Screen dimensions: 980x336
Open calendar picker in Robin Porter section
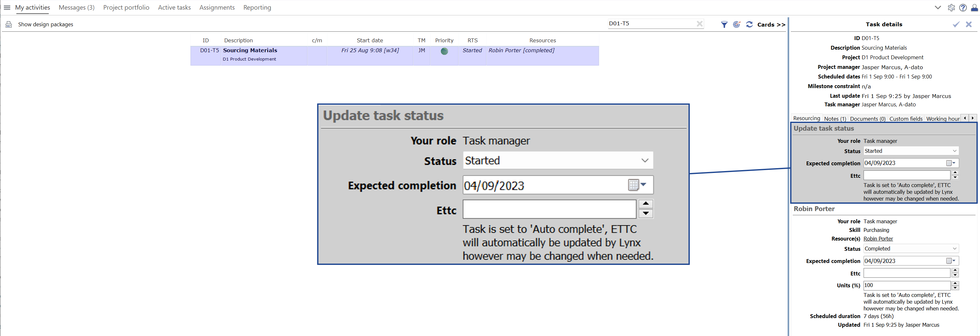[951, 261]
